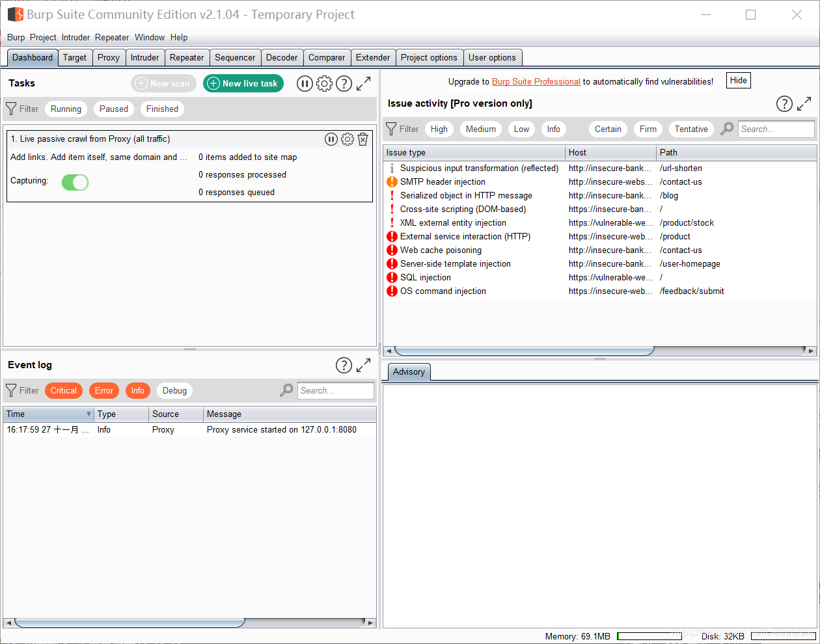The height and width of the screenshot is (644, 820).
Task: Focus the Issue activity search field
Action: (x=776, y=129)
